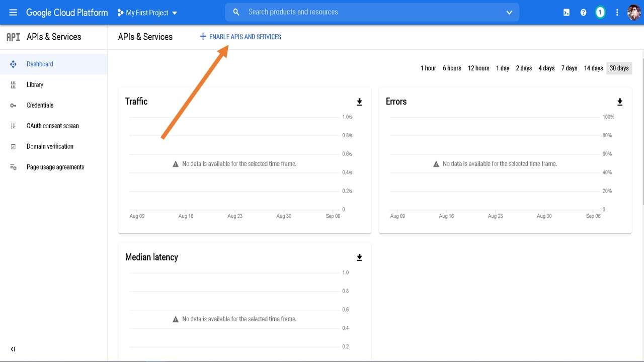Download the Errors chart data
This screenshot has width=644, height=362.
click(619, 102)
